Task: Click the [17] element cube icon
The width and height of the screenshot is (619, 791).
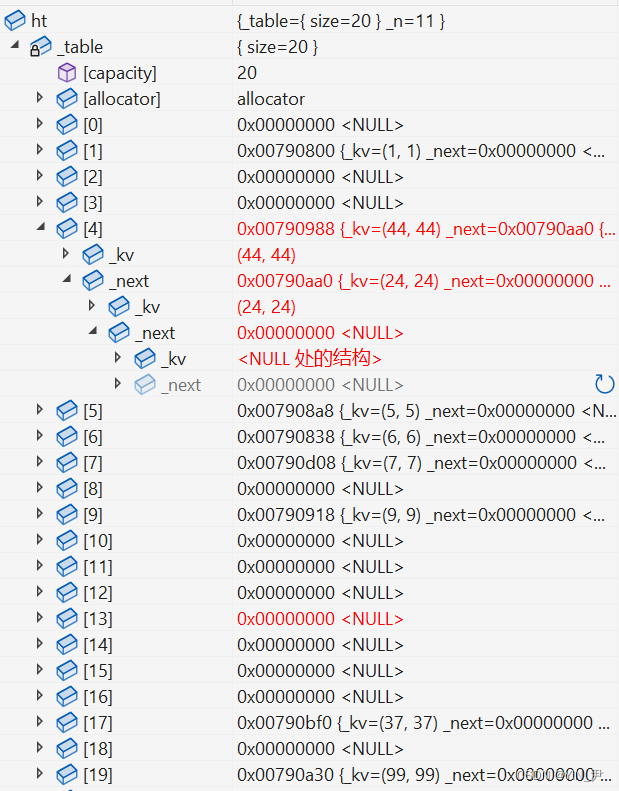Action: (67, 723)
